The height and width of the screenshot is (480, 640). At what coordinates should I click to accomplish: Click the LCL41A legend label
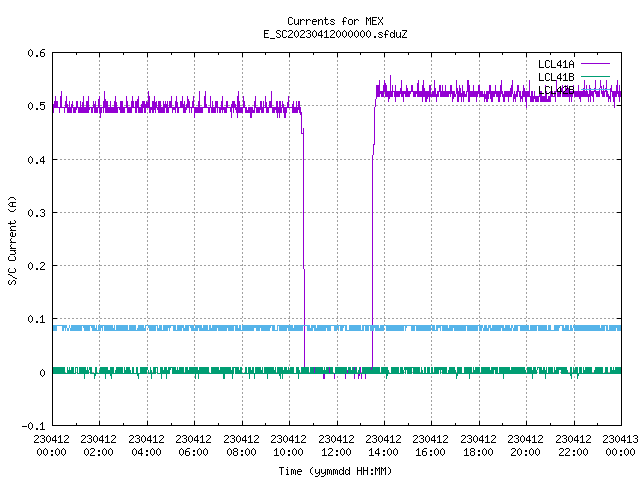(x=556, y=64)
